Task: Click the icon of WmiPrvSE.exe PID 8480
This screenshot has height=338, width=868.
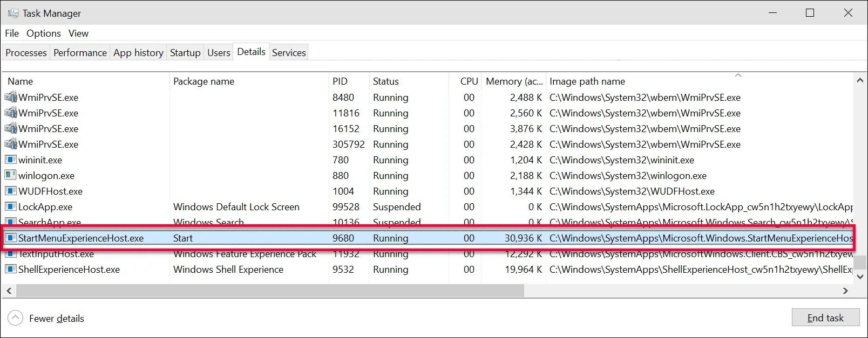Action: (10, 97)
